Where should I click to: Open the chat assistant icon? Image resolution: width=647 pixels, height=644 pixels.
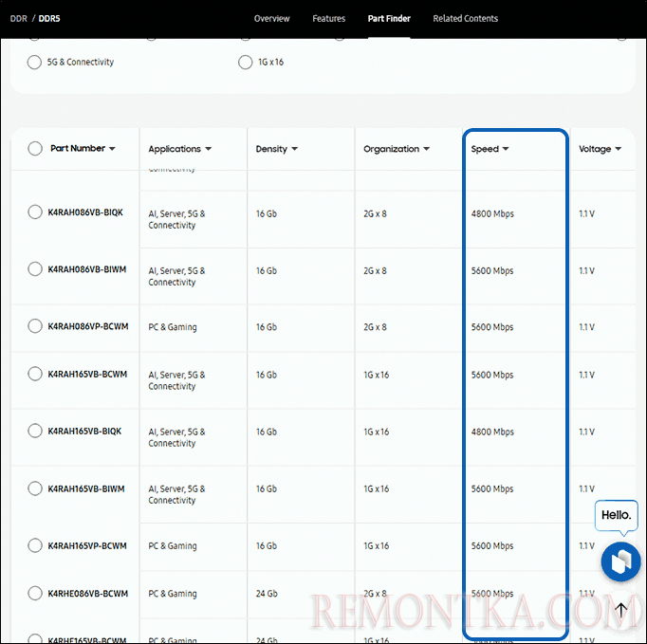click(620, 561)
